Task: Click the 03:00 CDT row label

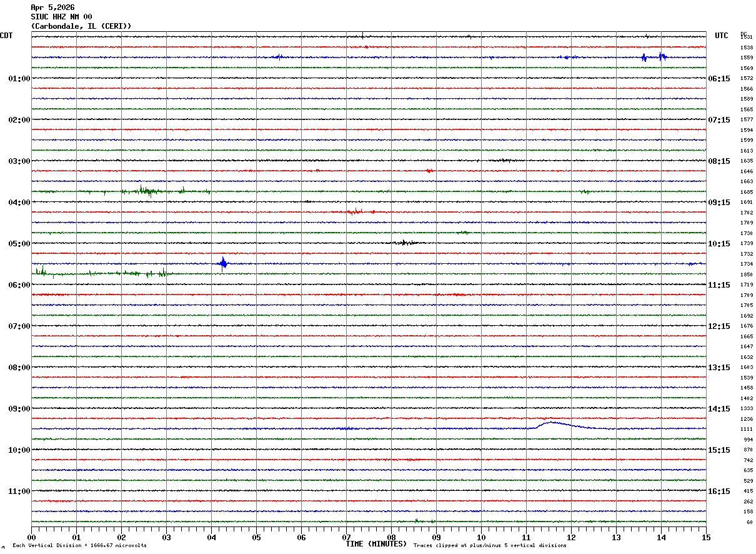Action: coord(19,161)
